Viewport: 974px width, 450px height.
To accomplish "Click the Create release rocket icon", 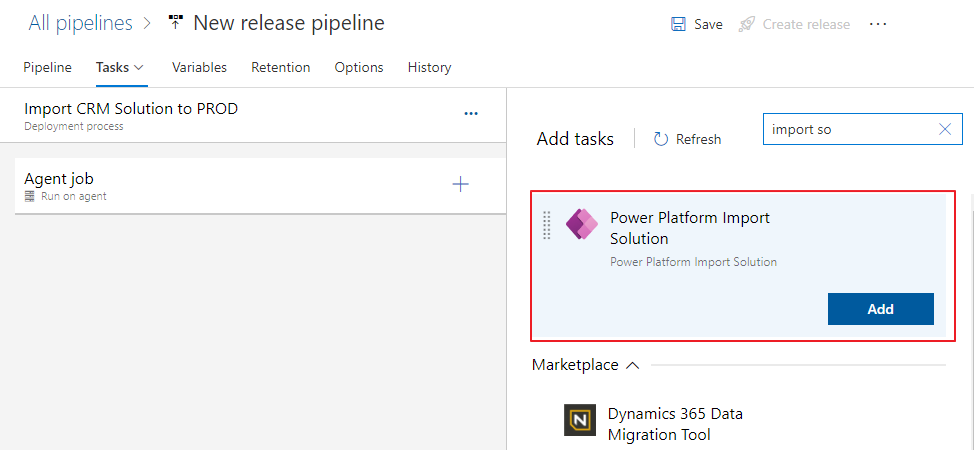I will pyautogui.click(x=747, y=24).
